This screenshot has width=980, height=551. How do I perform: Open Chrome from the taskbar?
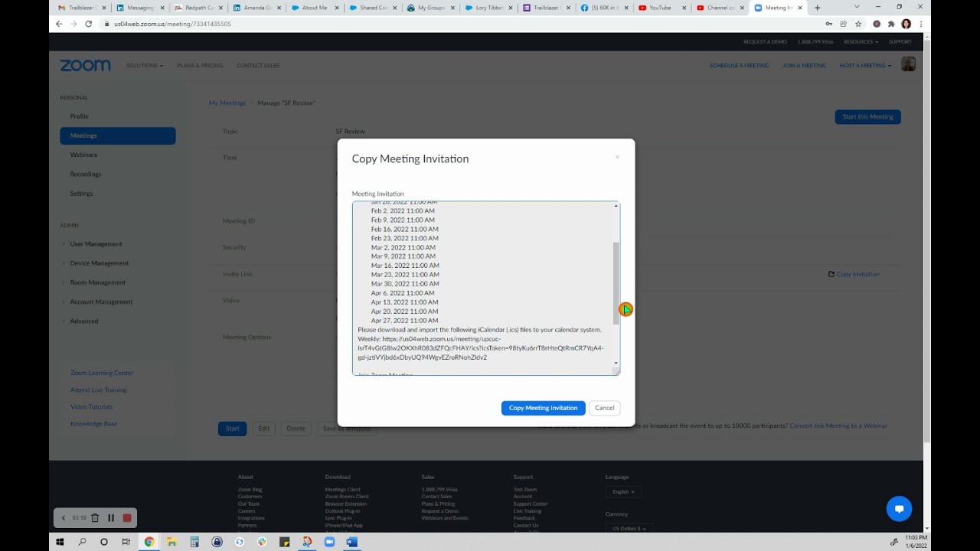coord(149,542)
